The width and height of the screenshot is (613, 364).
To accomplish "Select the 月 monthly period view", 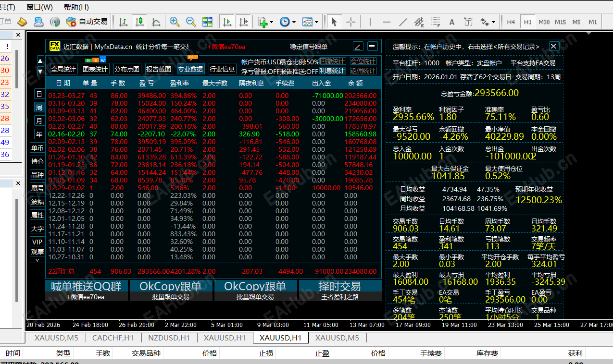I will coord(39,121).
